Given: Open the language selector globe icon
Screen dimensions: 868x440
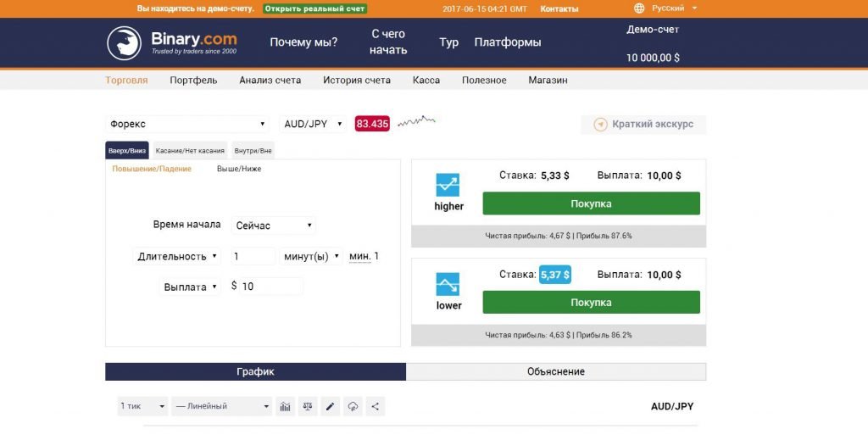Looking at the screenshot, I should coord(639,8).
